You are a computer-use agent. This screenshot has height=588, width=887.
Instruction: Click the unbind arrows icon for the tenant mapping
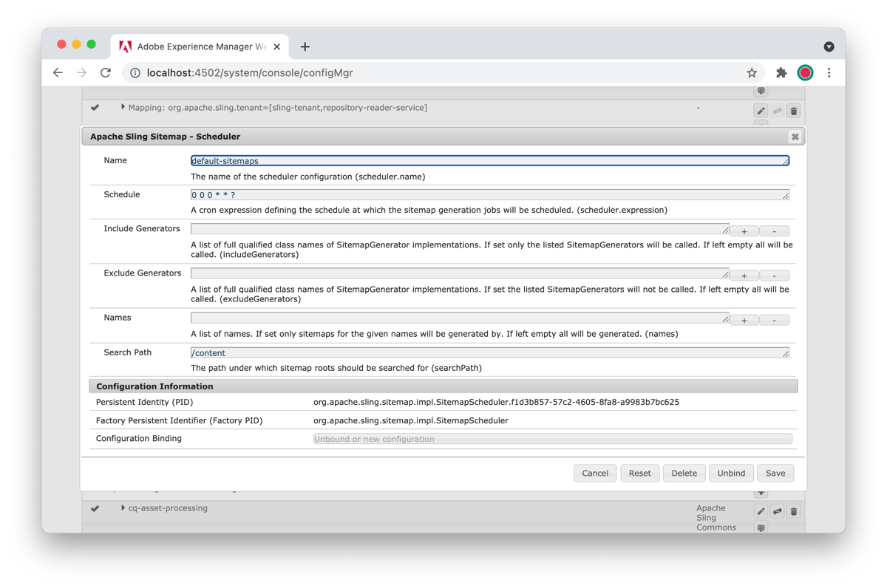pos(777,110)
